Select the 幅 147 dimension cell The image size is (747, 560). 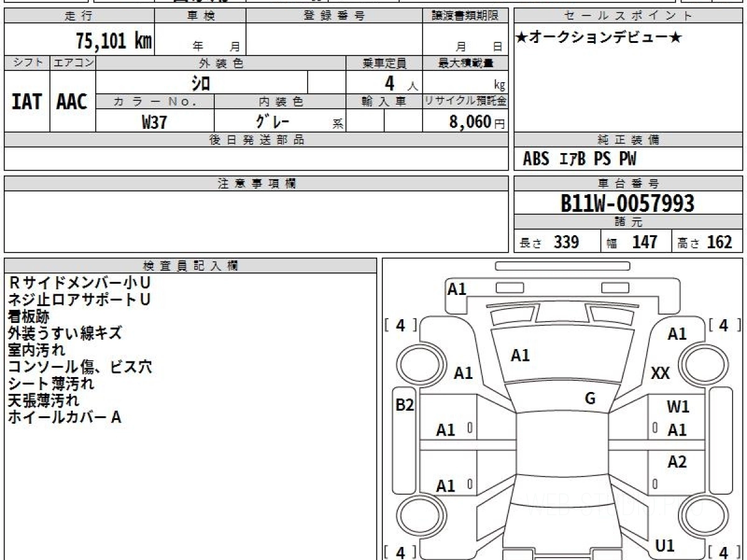pos(637,242)
